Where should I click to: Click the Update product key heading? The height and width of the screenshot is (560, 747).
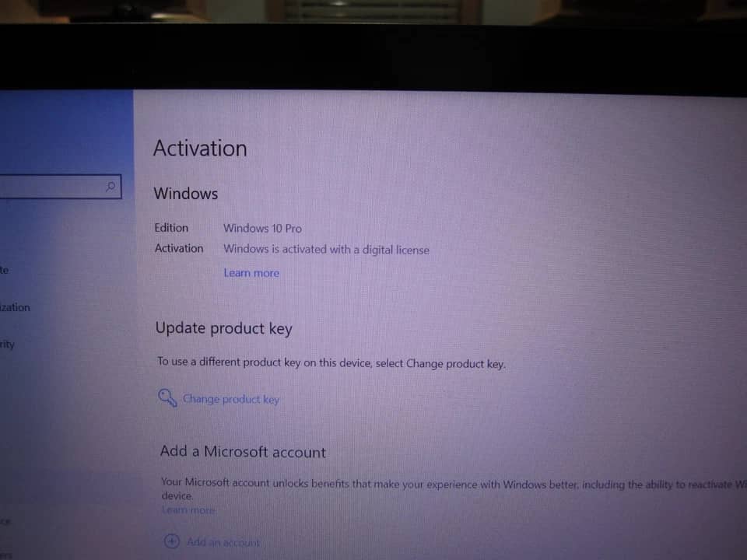coord(224,328)
